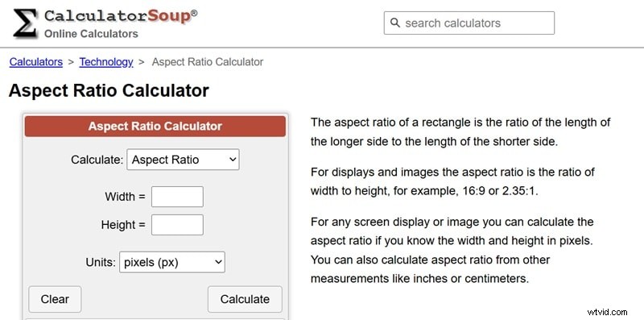Click paragraph starting 'For any screen display'
The width and height of the screenshot is (644, 320).
coord(452,250)
